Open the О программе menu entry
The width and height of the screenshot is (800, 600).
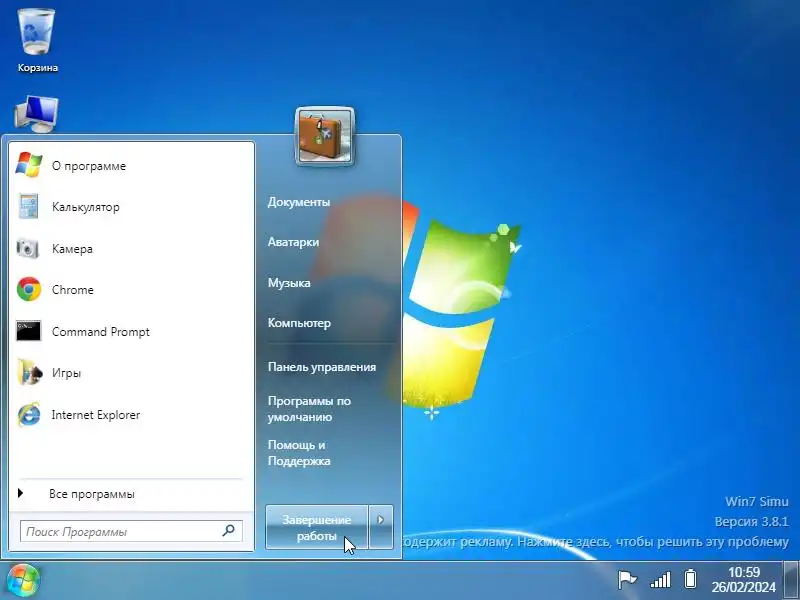click(x=131, y=165)
